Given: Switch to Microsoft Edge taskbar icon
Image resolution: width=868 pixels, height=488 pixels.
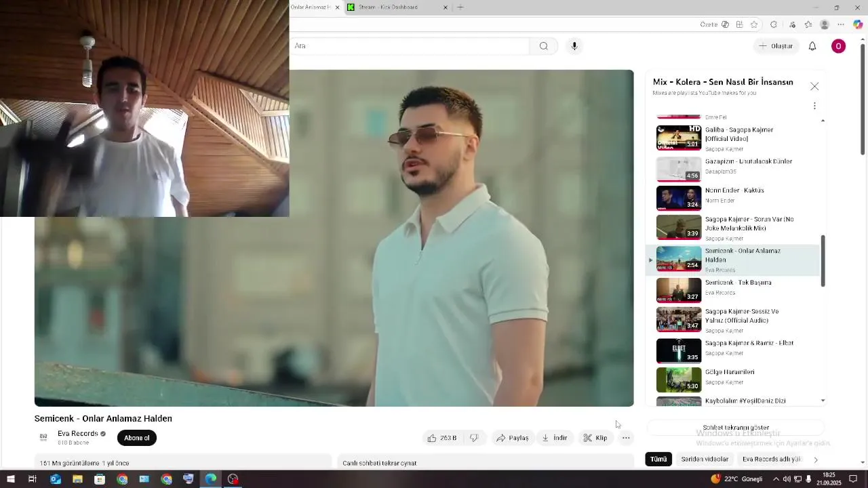Looking at the screenshot, I should 211,479.
